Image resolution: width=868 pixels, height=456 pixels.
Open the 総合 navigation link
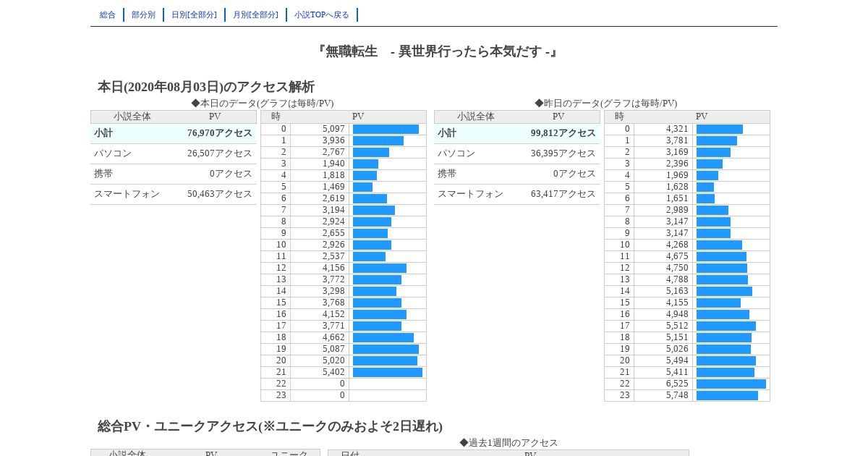pos(108,14)
